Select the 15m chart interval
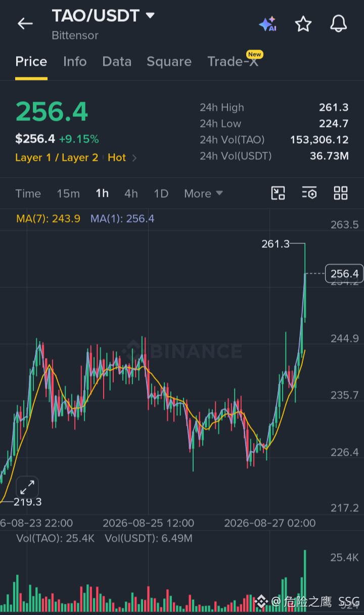Image resolution: width=364 pixels, height=615 pixels. [68, 193]
